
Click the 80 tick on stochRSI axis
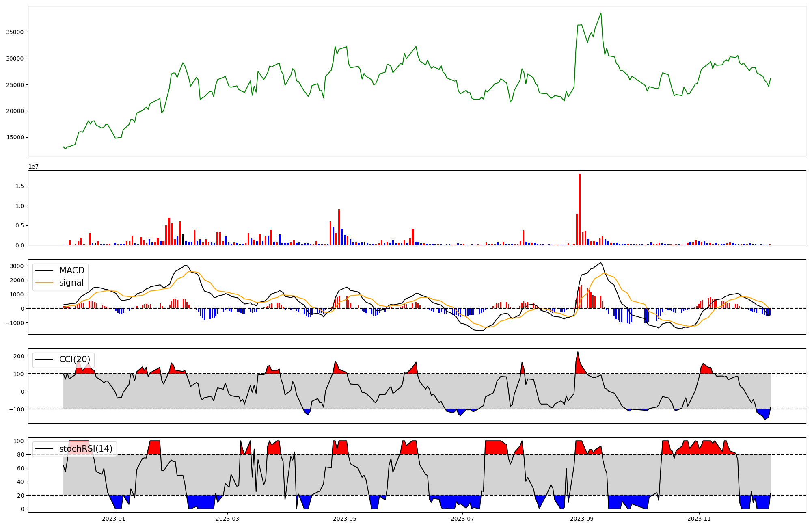tap(21, 454)
